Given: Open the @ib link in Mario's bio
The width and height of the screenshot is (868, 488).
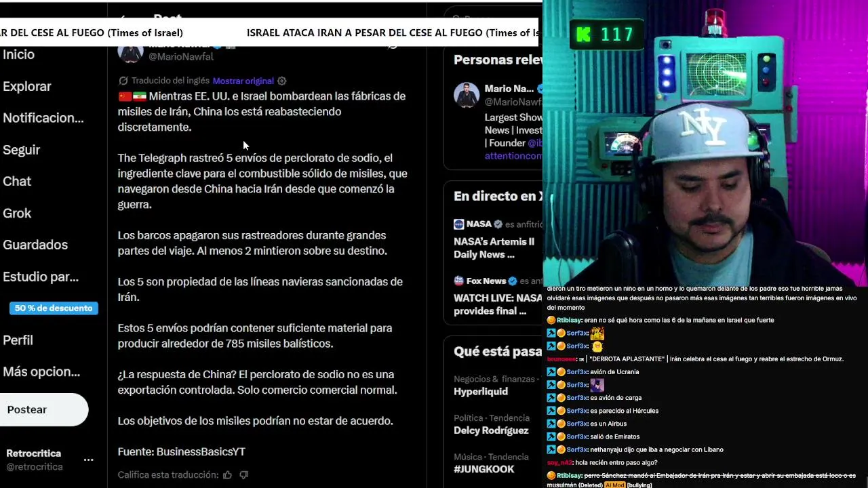Looking at the screenshot, I should 535,143.
